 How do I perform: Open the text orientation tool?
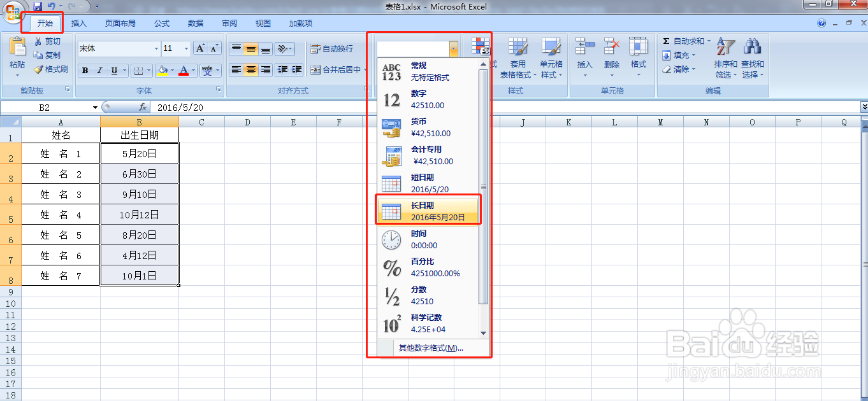[284, 48]
